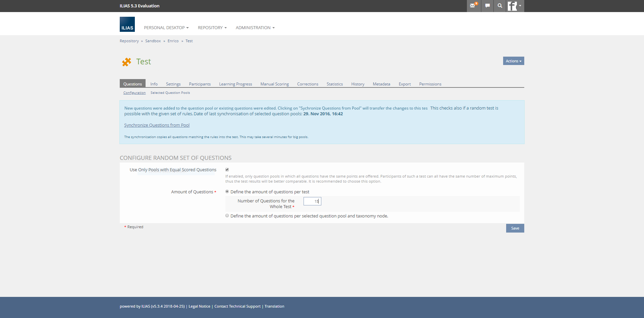Expand Repository menu
644x318 pixels.
click(x=212, y=28)
